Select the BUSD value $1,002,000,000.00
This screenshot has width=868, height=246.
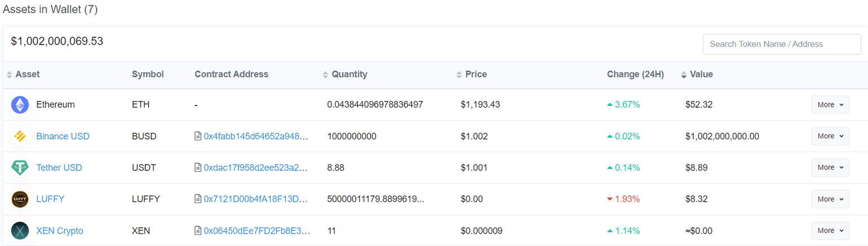click(722, 136)
